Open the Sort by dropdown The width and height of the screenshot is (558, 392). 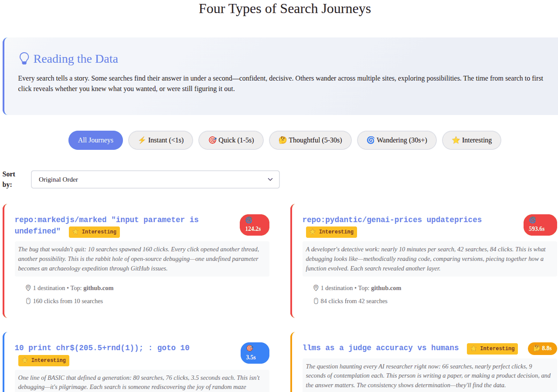[155, 179]
